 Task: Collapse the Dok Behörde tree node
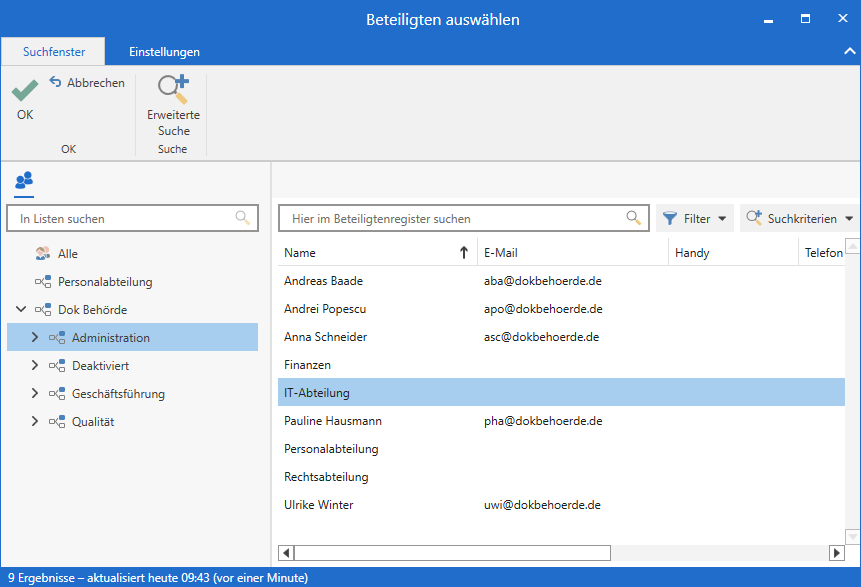click(21, 310)
